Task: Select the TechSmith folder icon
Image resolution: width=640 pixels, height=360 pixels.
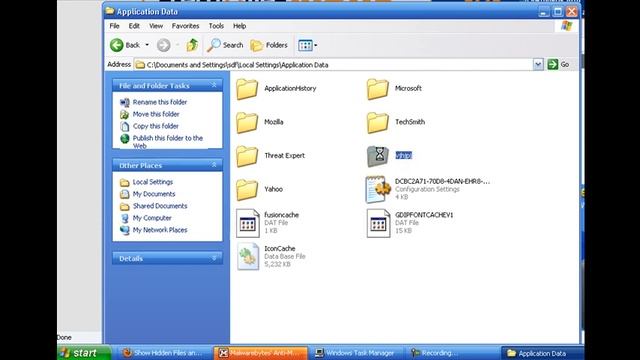Action: tap(378, 122)
